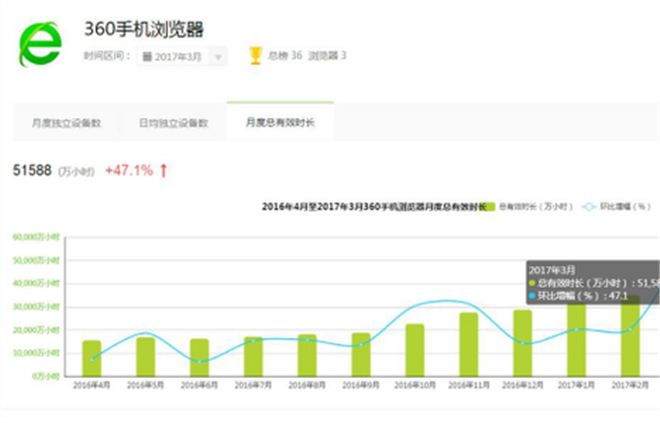Image resolution: width=660 pixels, height=423 pixels.
Task: Click the gold trophy ranking icon
Action: (255, 56)
